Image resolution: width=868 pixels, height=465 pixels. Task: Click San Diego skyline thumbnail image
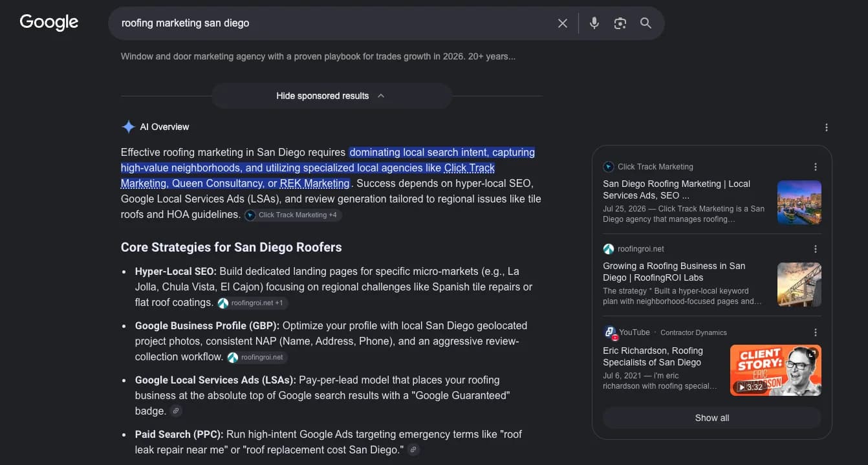[x=799, y=202]
